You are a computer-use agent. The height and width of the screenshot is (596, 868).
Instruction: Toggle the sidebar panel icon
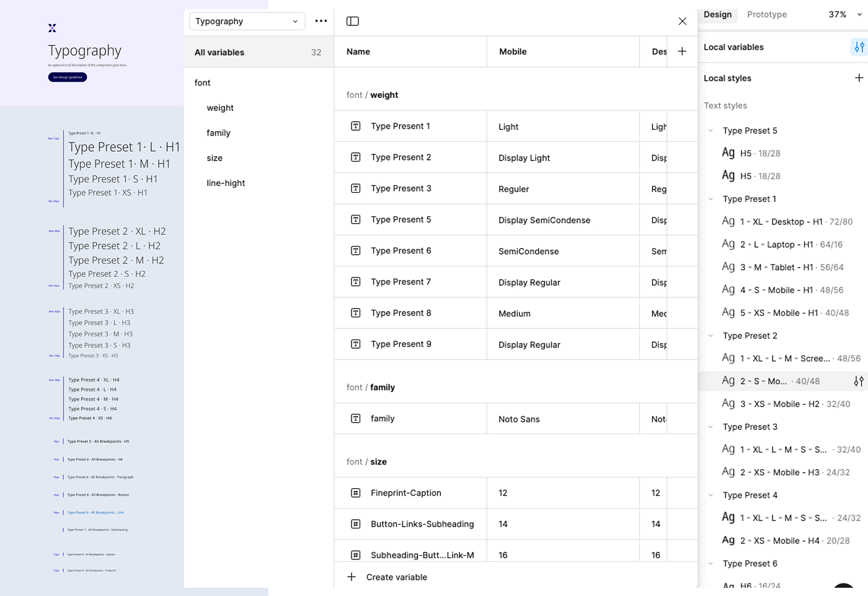tap(353, 21)
